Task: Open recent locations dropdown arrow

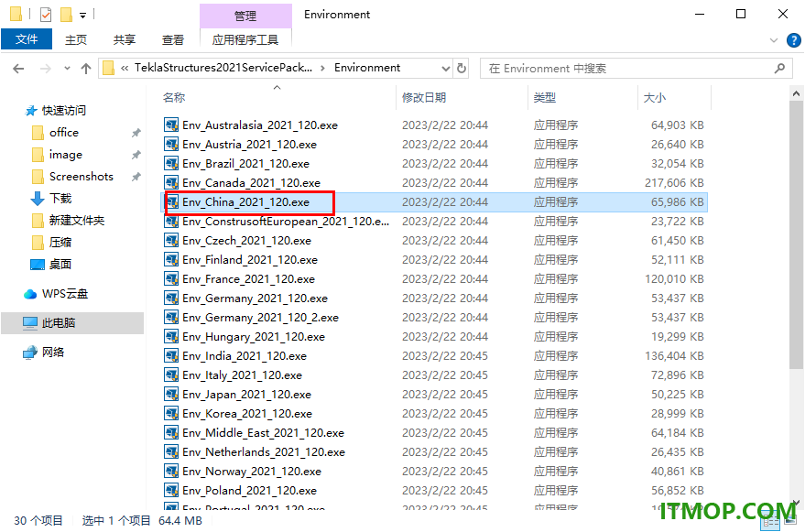Action: coord(67,69)
